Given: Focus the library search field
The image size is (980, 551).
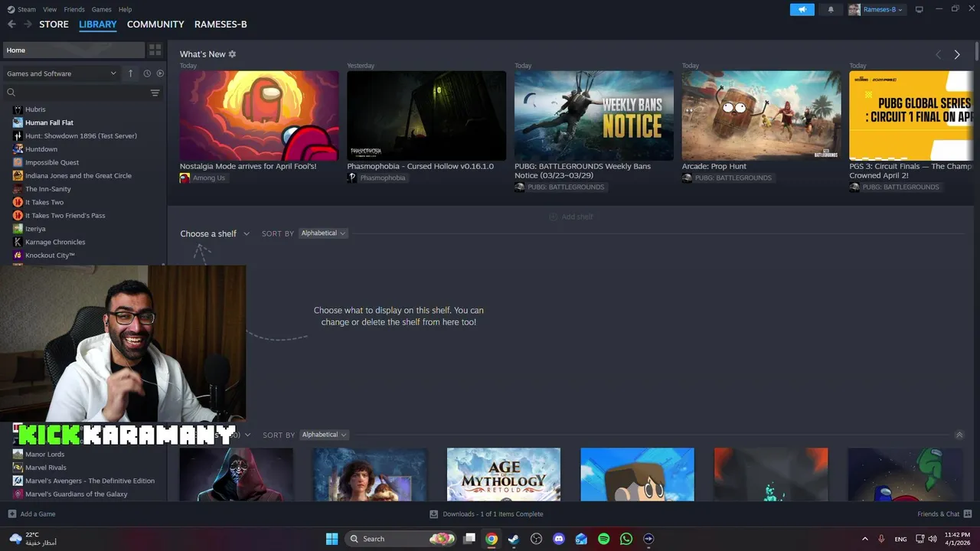Looking at the screenshot, I should pos(75,93).
